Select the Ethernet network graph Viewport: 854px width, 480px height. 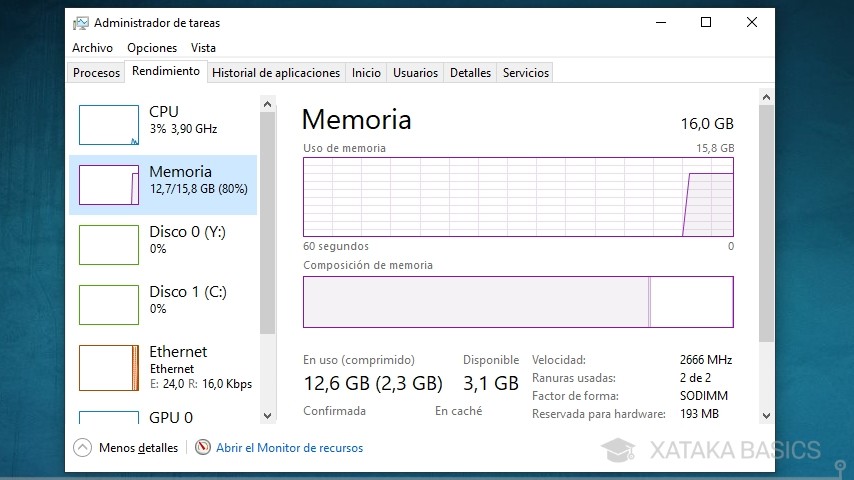pyautogui.click(x=109, y=367)
